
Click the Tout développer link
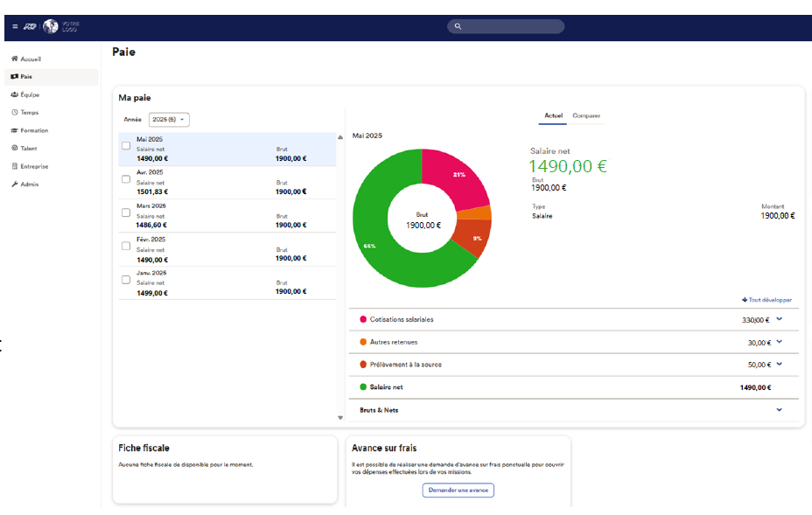click(766, 300)
